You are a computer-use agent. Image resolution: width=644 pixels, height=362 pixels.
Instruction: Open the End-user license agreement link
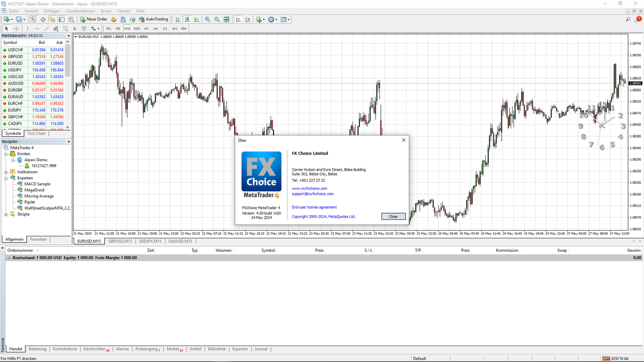tap(314, 207)
